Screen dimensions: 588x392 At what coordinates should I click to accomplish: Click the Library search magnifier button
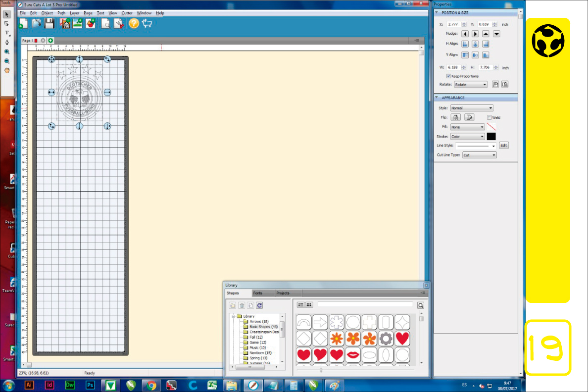click(421, 305)
